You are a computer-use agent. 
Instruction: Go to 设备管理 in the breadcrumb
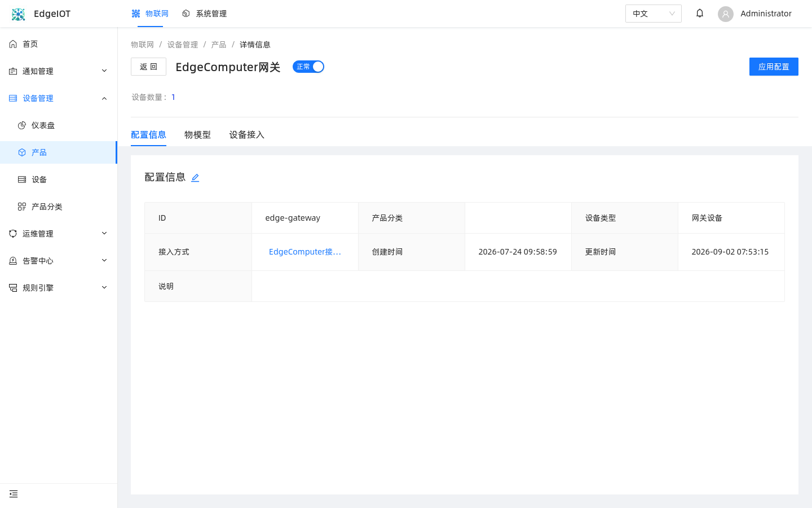pyautogui.click(x=183, y=45)
